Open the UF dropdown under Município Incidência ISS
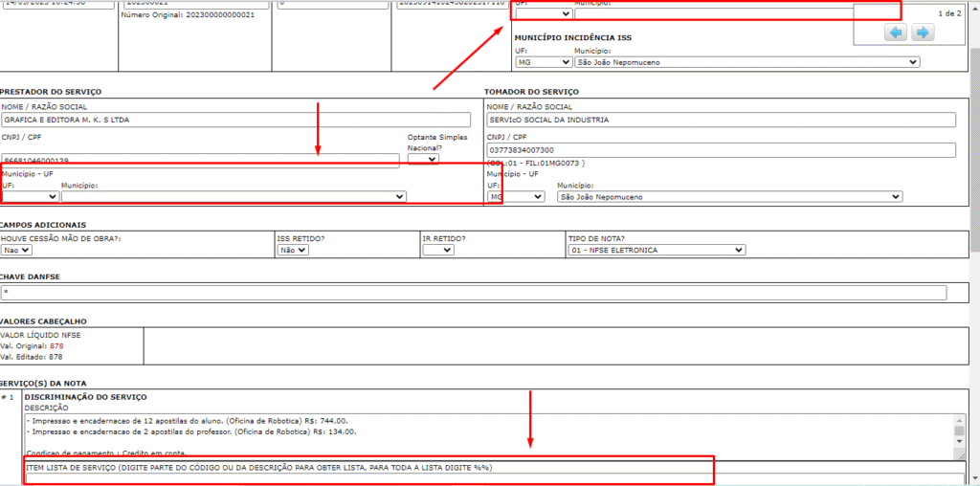Screen dimensions: 980x486 (544, 62)
